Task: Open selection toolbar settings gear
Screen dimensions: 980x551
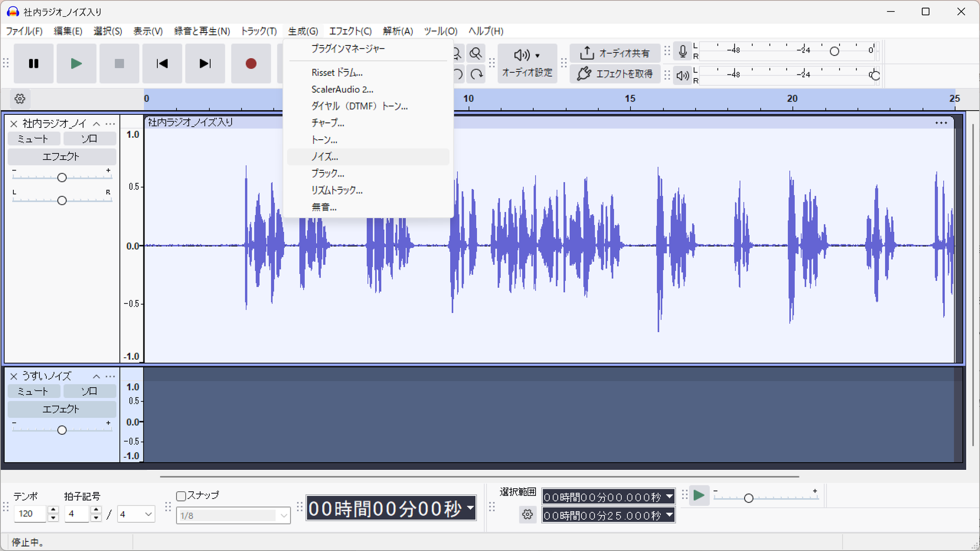Action: point(528,514)
